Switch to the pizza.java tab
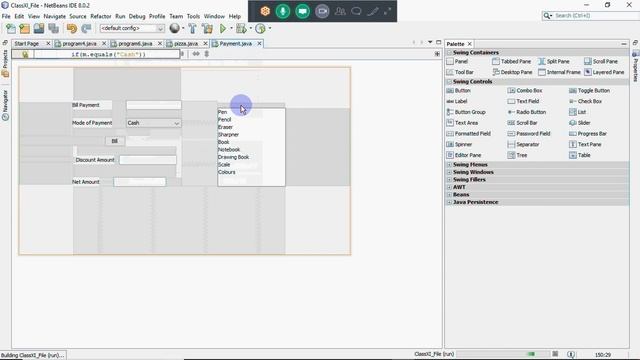Screen dimensions: 640x360 [186, 43]
